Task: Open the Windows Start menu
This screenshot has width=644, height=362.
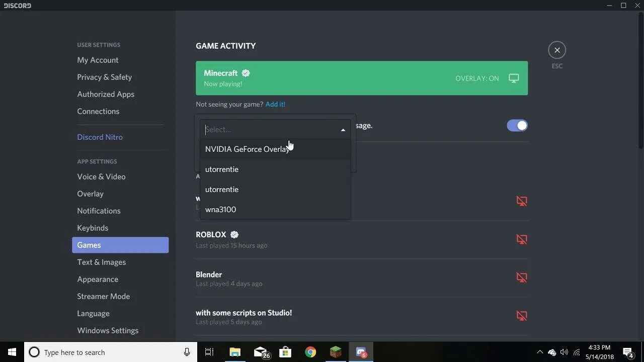Action: coord(12,352)
